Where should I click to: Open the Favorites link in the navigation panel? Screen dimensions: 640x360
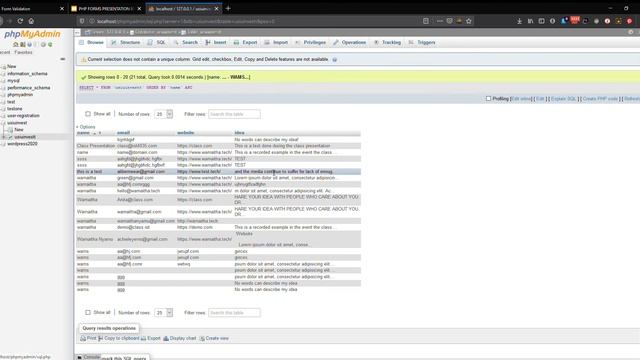click(x=23, y=53)
